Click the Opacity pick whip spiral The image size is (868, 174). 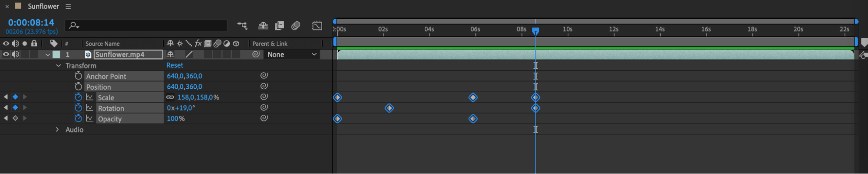(x=264, y=118)
